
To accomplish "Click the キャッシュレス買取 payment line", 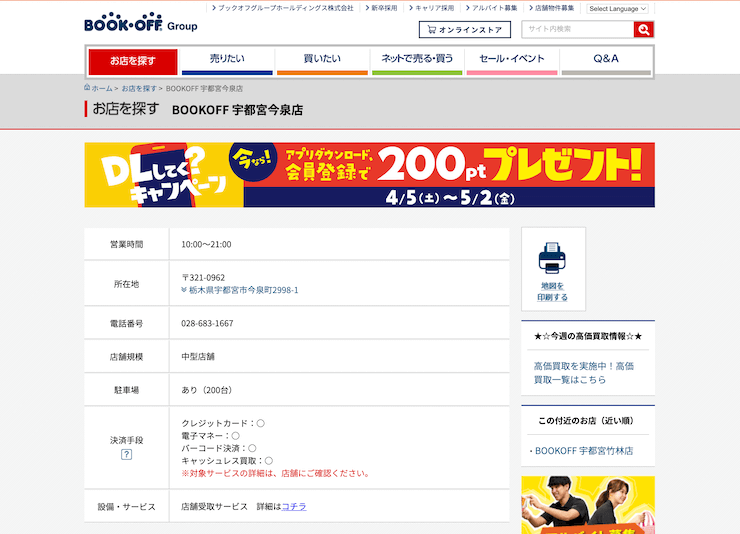I will pos(227,461).
